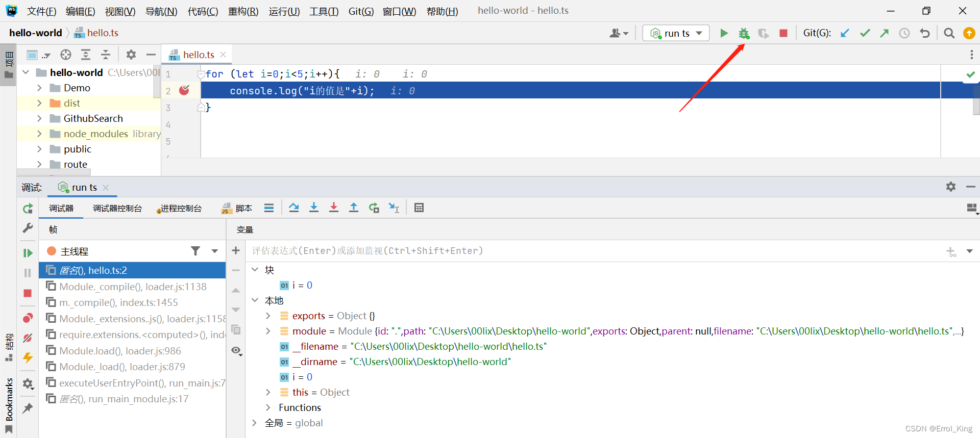Screen dimensions: 980x438
Task: Start debugging with the bug icon
Action: [x=744, y=33]
